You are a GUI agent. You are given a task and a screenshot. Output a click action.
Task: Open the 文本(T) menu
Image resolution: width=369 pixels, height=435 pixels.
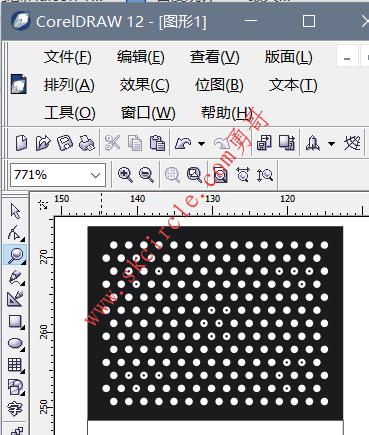coord(293,85)
